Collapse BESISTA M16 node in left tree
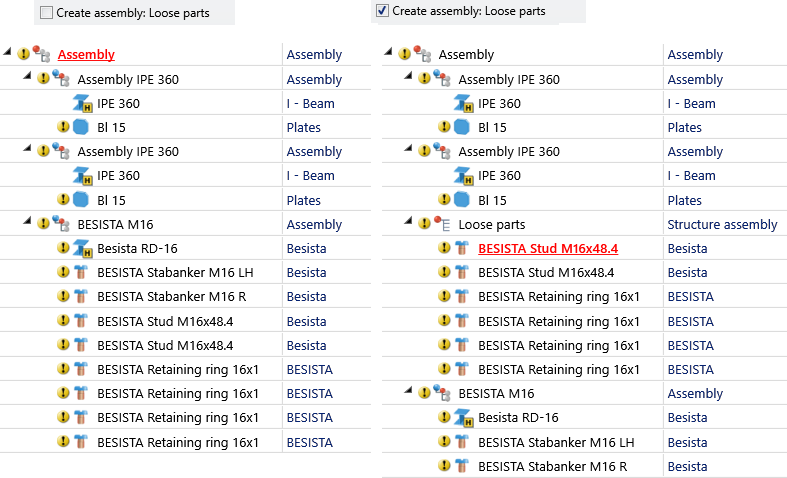The height and width of the screenshot is (478, 787). point(28,221)
